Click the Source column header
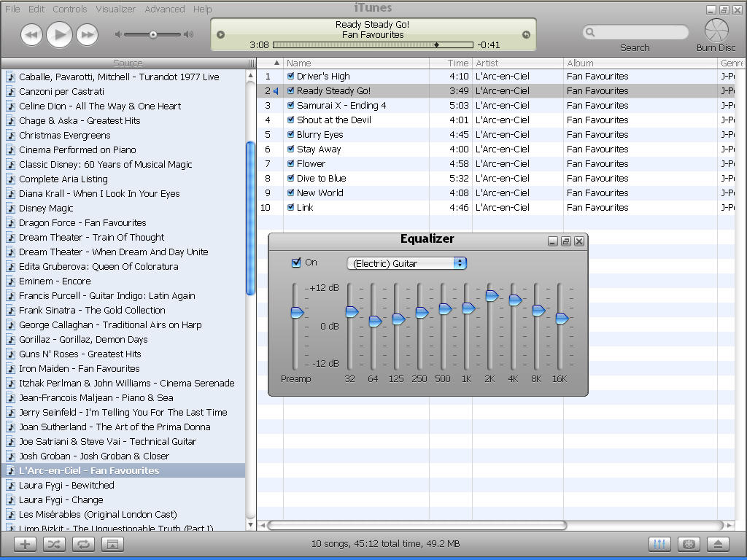The width and height of the screenshot is (747, 560). pyautogui.click(x=128, y=63)
